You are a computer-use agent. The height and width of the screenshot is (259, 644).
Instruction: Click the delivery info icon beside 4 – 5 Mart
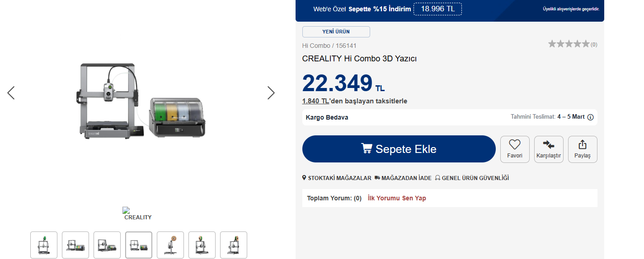(590, 117)
